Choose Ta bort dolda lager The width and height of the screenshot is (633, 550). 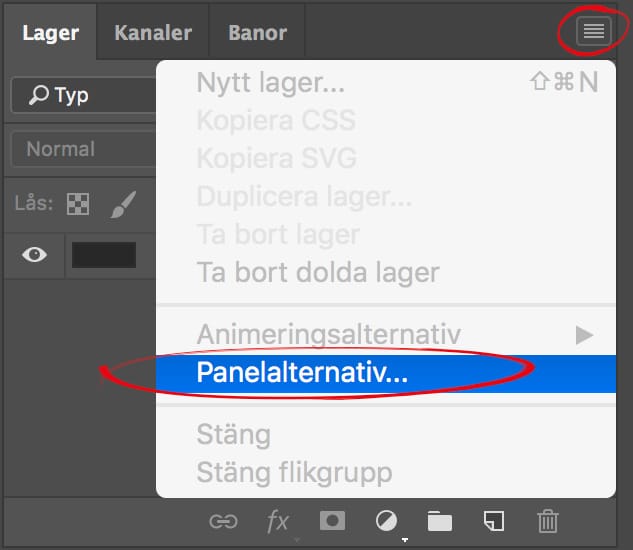pos(386,272)
